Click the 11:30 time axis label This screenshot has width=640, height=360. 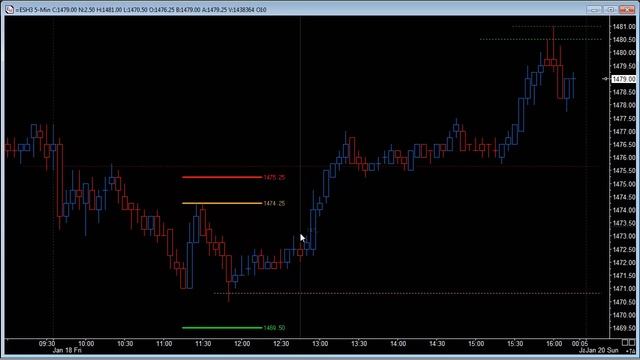[203, 344]
